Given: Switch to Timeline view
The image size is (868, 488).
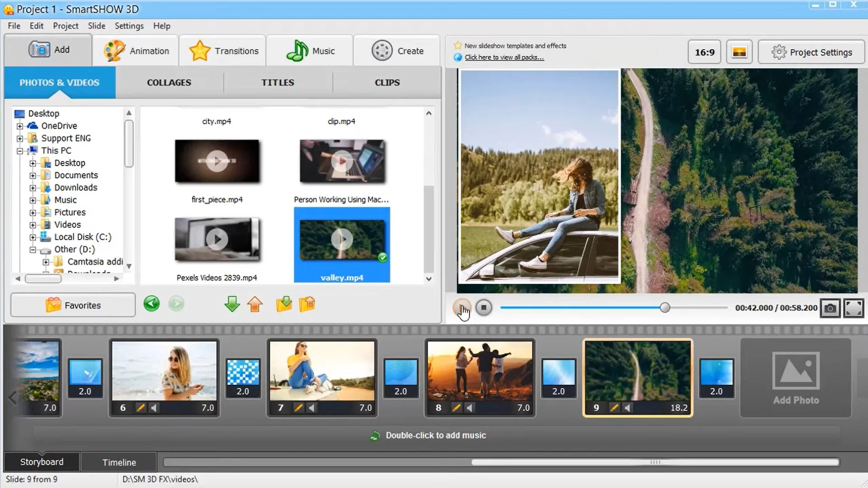Looking at the screenshot, I should [119, 462].
